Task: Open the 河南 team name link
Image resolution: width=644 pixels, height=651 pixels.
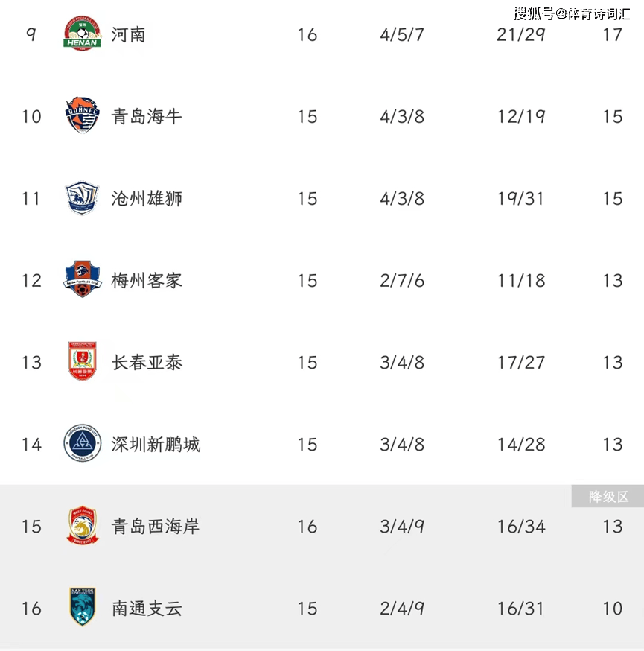Action: pyautogui.click(x=128, y=34)
